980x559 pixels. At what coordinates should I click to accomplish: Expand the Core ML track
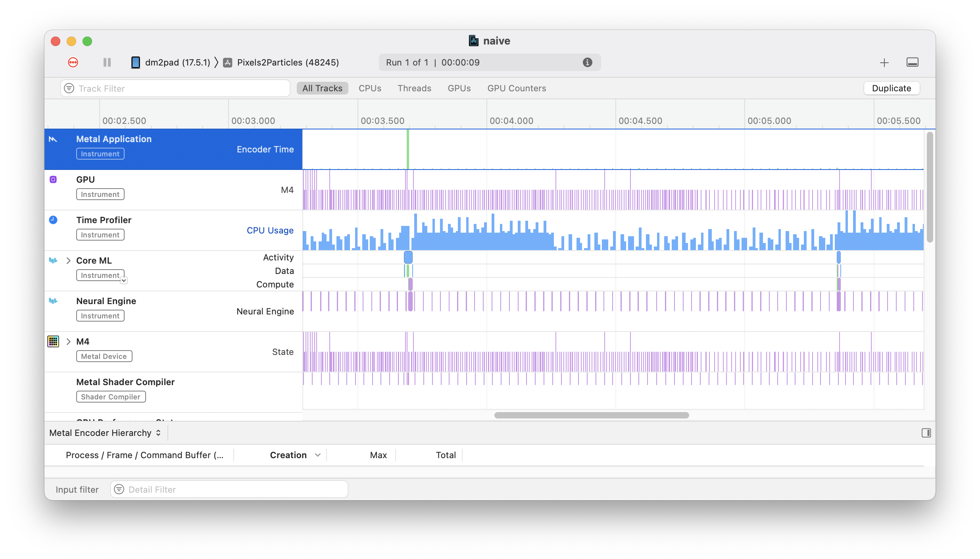68,260
